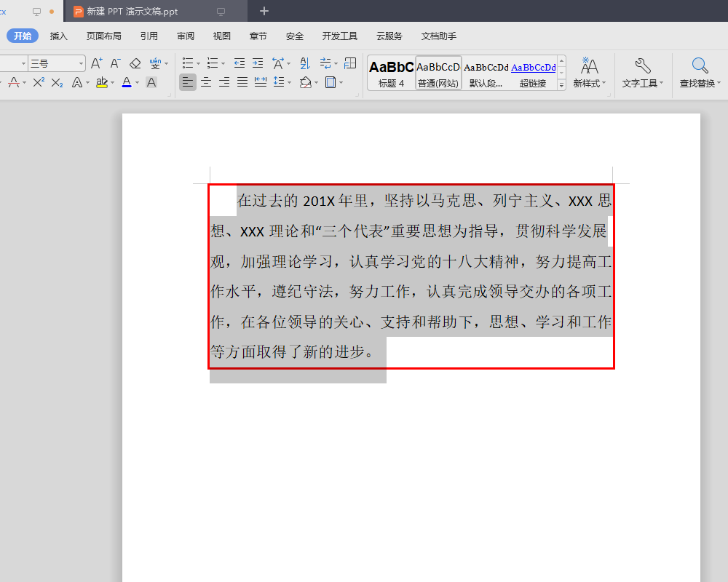Viewport: 728px width, 582px height.
Task: Apply blue font color
Action: point(127,83)
